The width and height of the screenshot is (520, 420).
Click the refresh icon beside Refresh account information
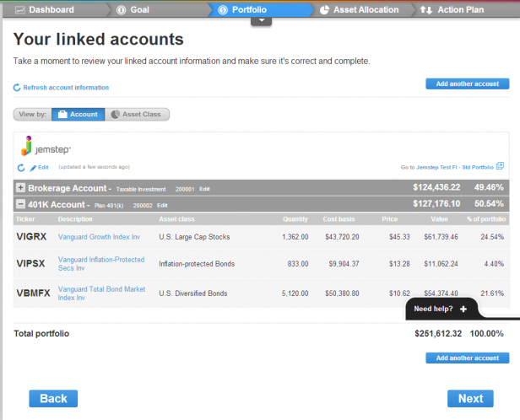pyautogui.click(x=17, y=88)
